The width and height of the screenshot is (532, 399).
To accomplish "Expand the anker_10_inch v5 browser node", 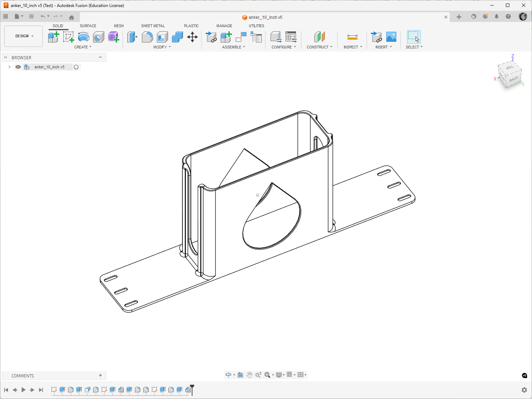I will 9,67.
